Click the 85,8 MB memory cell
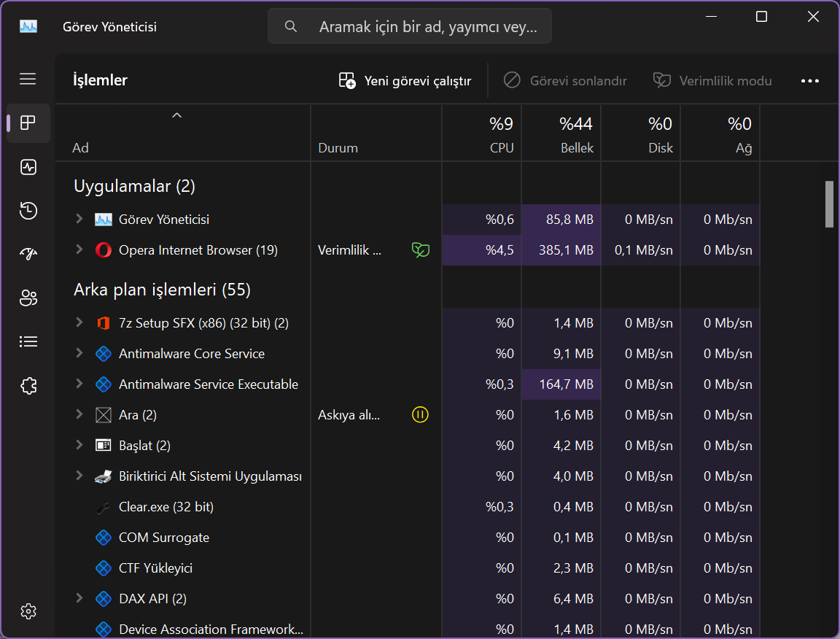Viewport: 840px width, 639px height. click(x=561, y=220)
